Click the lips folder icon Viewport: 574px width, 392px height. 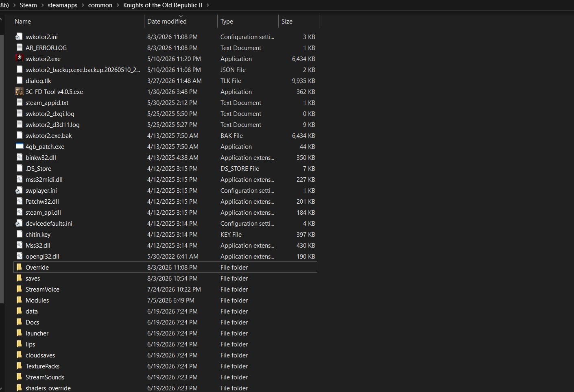coord(19,344)
